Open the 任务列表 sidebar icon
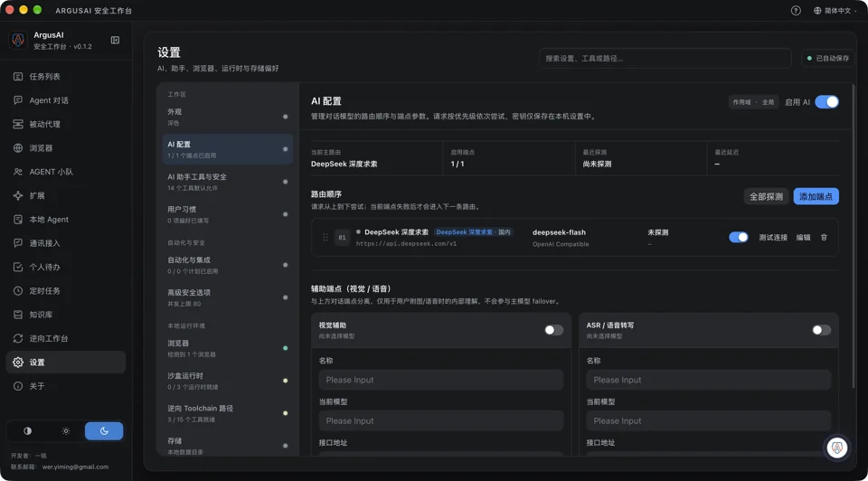 pyautogui.click(x=18, y=76)
